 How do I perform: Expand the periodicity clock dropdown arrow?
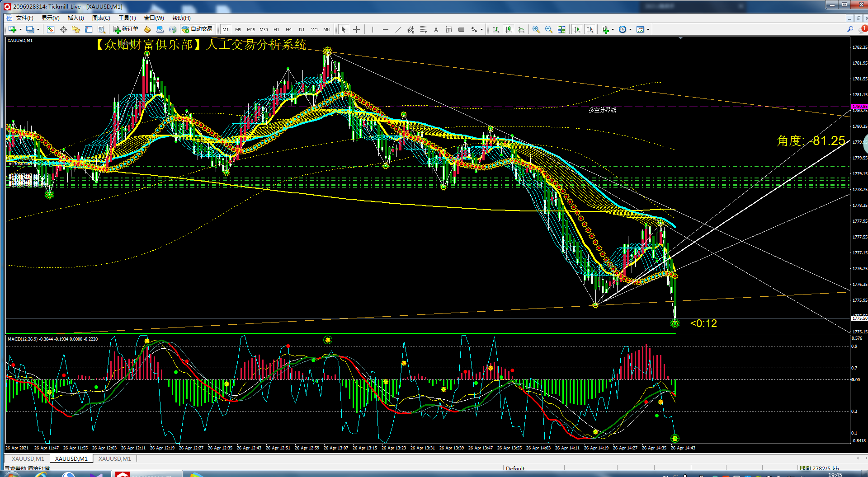tap(630, 30)
